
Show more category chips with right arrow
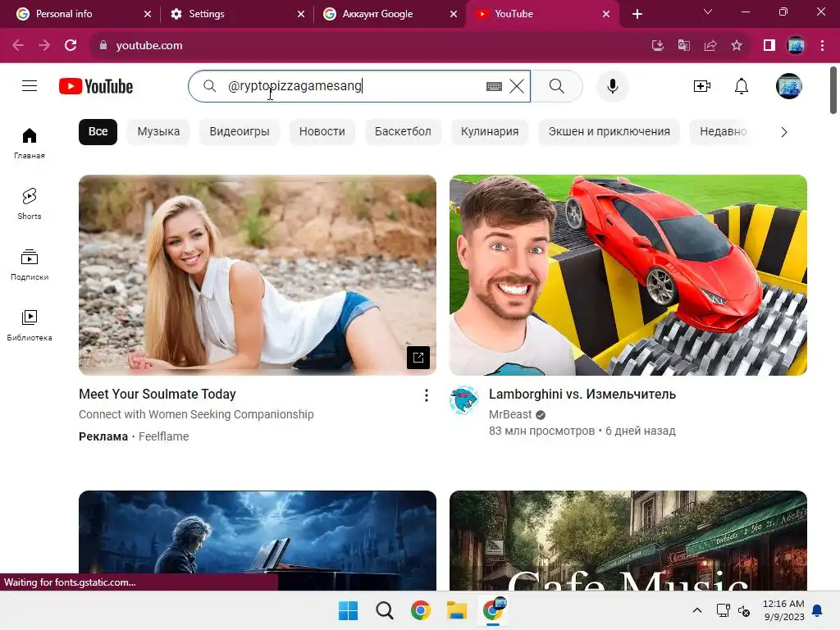[783, 132]
